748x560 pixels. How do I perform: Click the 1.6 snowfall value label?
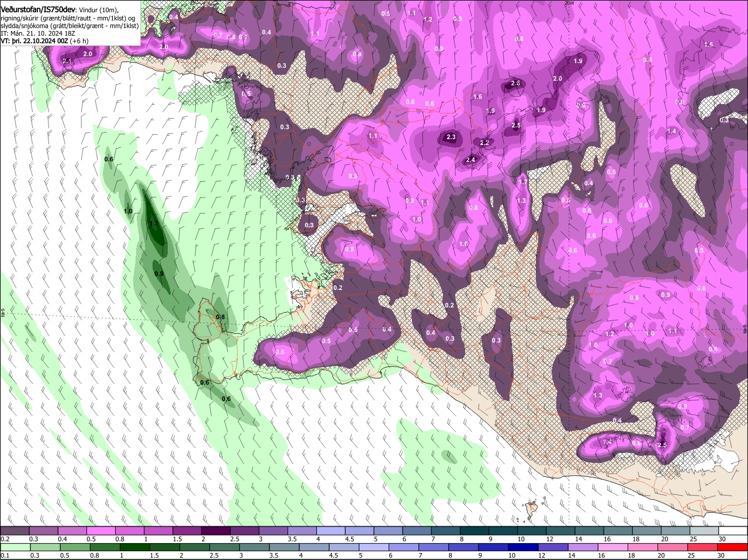point(477,96)
